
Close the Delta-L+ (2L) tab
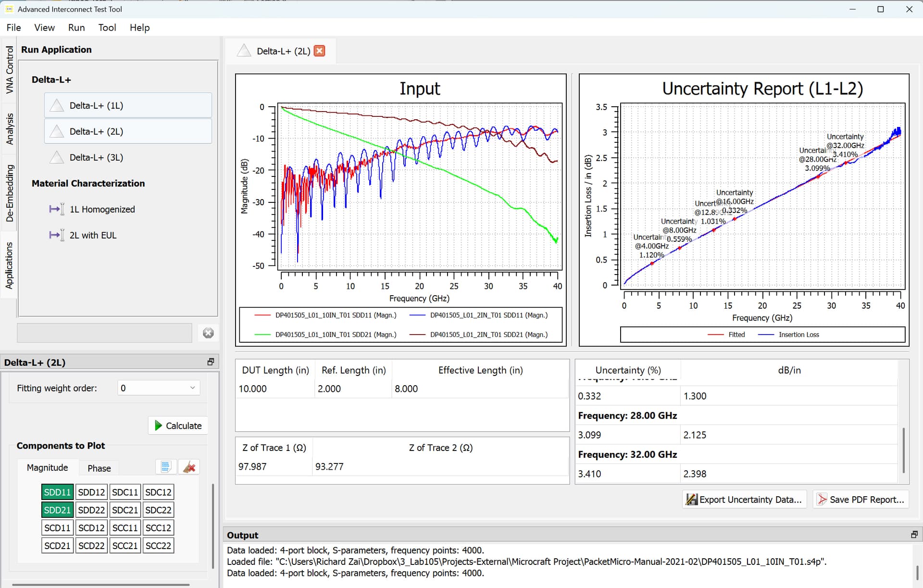[x=319, y=50]
